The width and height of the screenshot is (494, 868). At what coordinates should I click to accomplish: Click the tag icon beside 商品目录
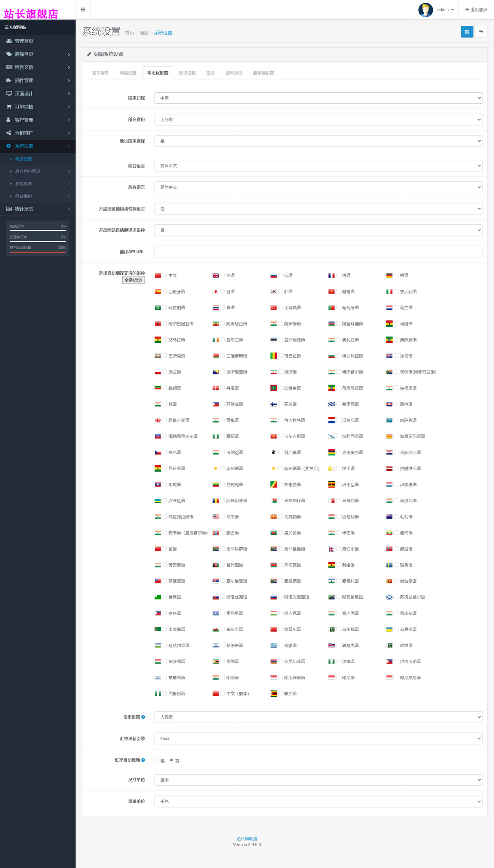[x=9, y=54]
